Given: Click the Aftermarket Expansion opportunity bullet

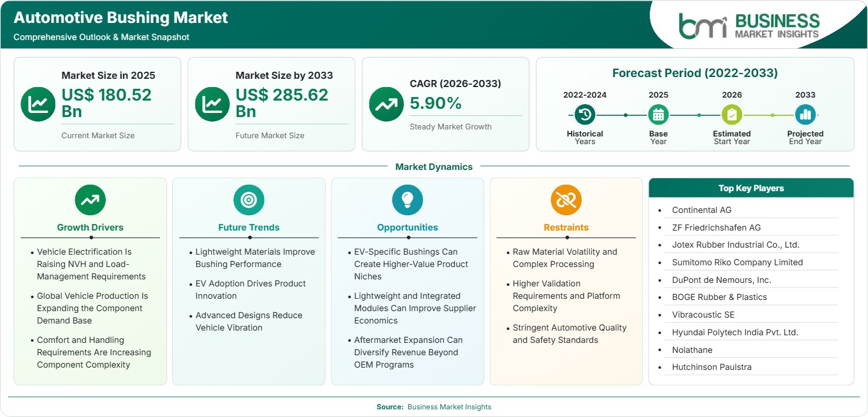Looking at the screenshot, I should 408,352.
